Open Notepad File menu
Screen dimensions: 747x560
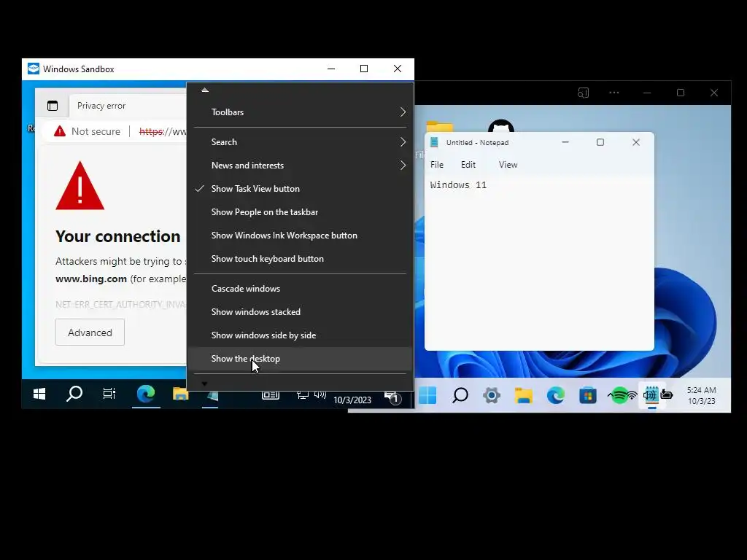[x=437, y=164]
